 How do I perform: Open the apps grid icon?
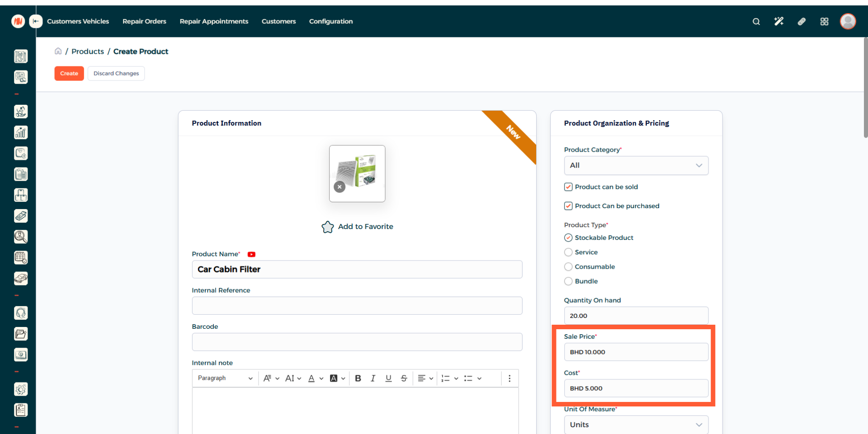(x=824, y=22)
